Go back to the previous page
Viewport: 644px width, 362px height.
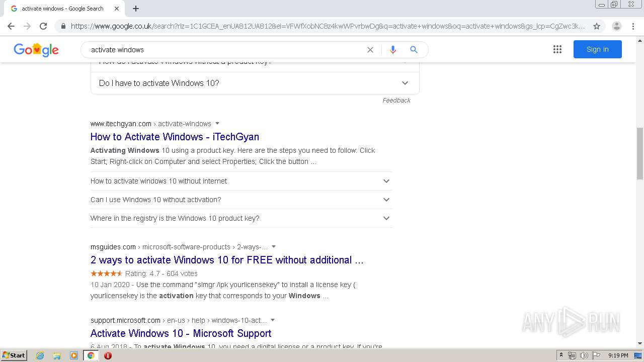point(11,26)
